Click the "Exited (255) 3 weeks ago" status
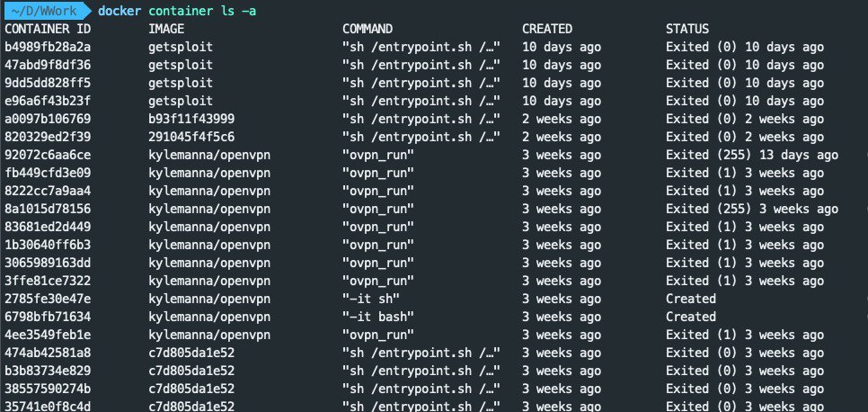The height and width of the screenshot is (412, 868). tap(752, 209)
